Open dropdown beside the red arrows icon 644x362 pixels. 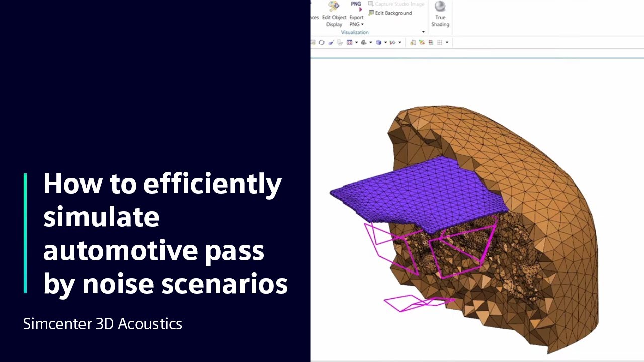(x=400, y=43)
